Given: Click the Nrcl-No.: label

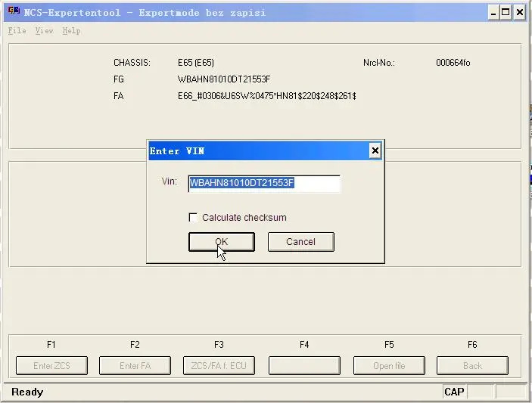Looking at the screenshot, I should pos(379,63).
